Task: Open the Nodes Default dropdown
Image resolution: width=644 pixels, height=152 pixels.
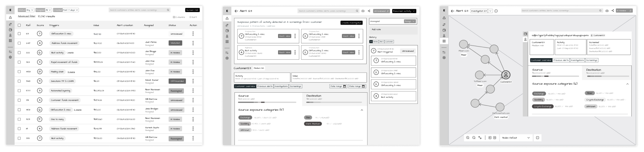Action: coord(516,138)
